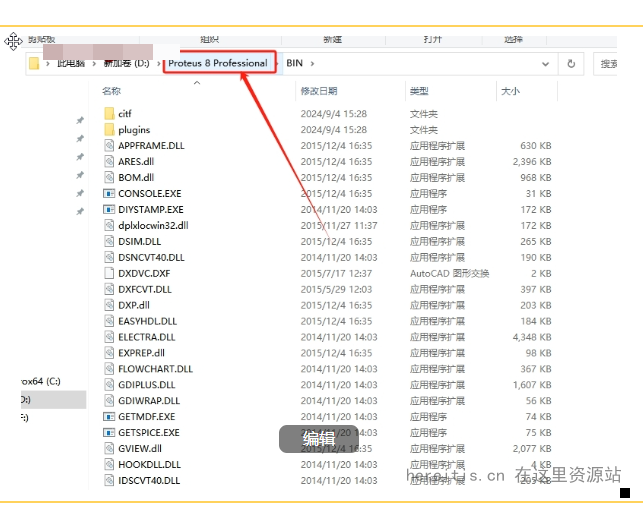Image resolution: width=643 pixels, height=508 pixels.
Task: Click the GDIWRAP.DLL file icon
Action: 109,401
